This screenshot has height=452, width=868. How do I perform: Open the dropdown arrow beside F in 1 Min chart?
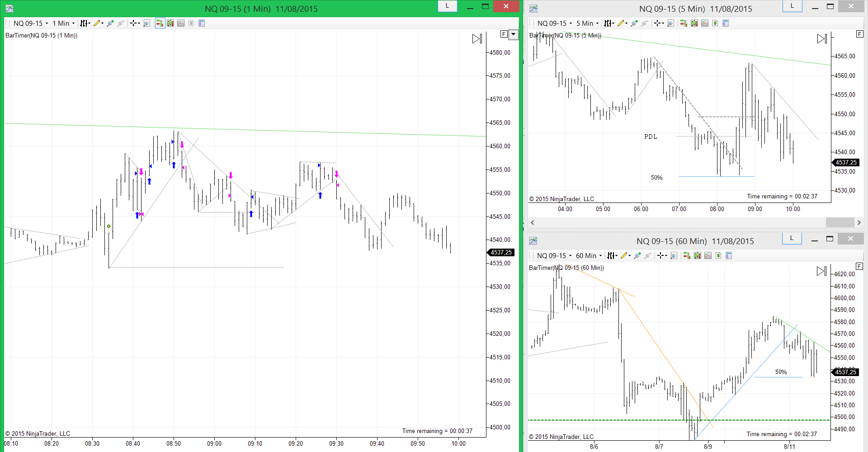click(x=513, y=34)
